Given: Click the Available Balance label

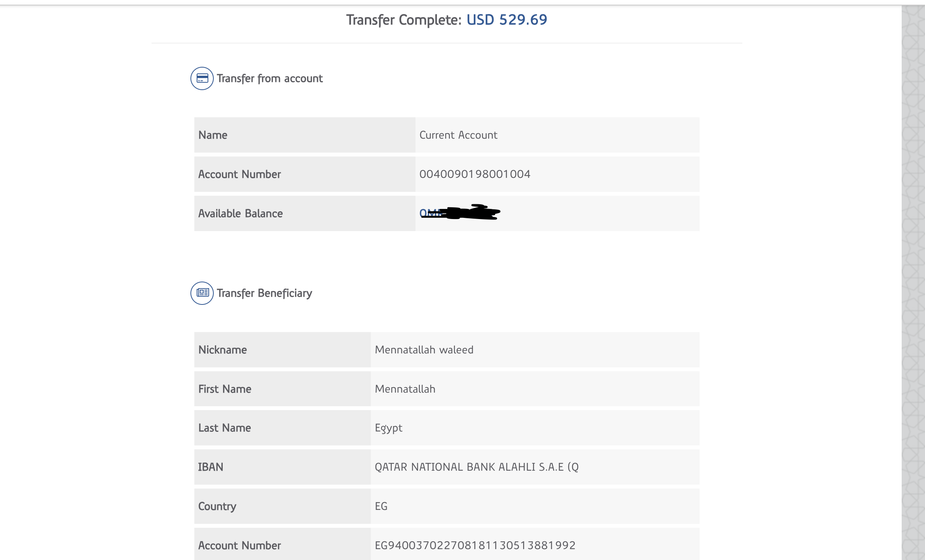Looking at the screenshot, I should coord(240,213).
